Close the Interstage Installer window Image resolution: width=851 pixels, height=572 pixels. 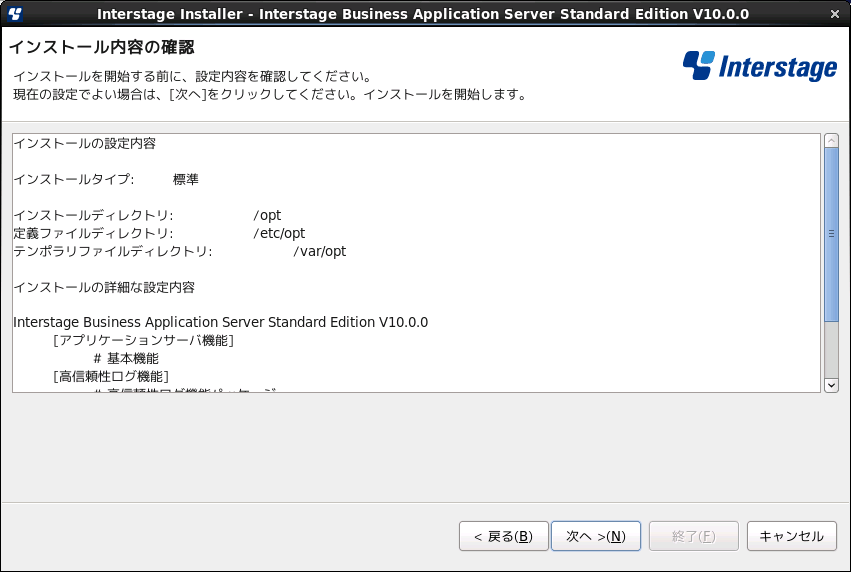835,14
